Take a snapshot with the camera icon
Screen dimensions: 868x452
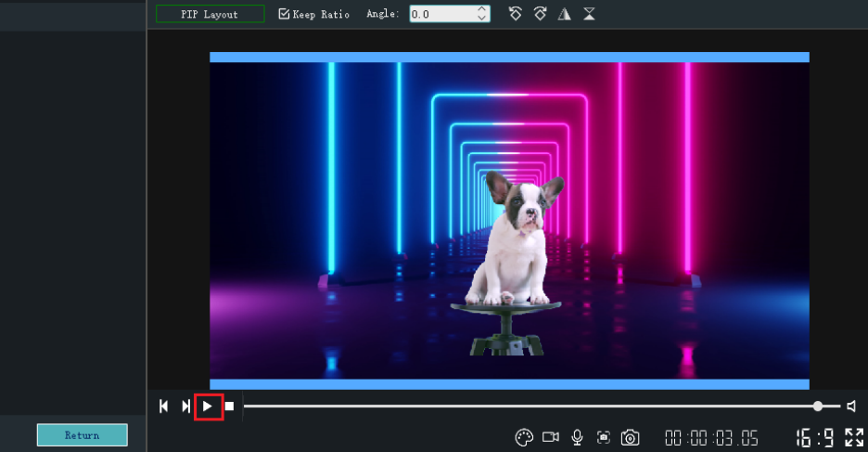click(631, 437)
